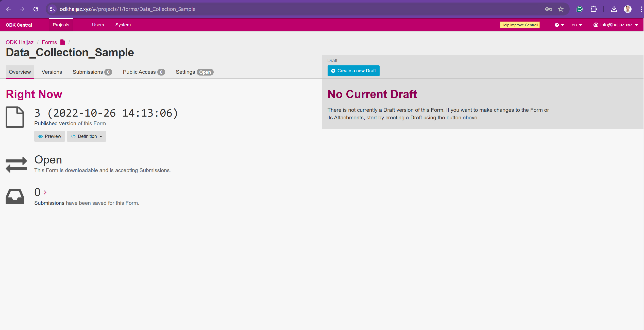
Task: Open the Grammarly extension icon
Action: coord(580,9)
